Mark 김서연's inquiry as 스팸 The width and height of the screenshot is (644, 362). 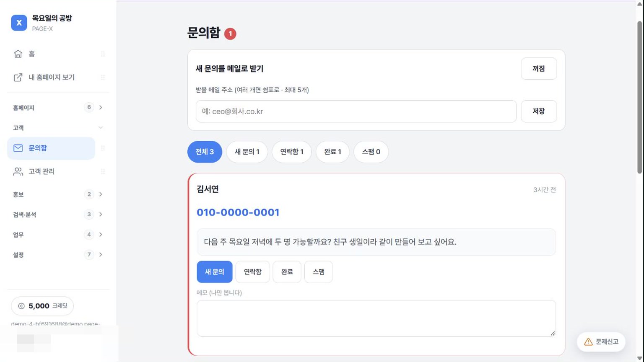pos(319,272)
